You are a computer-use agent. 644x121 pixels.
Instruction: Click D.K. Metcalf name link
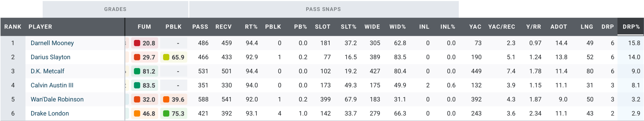pos(47,71)
